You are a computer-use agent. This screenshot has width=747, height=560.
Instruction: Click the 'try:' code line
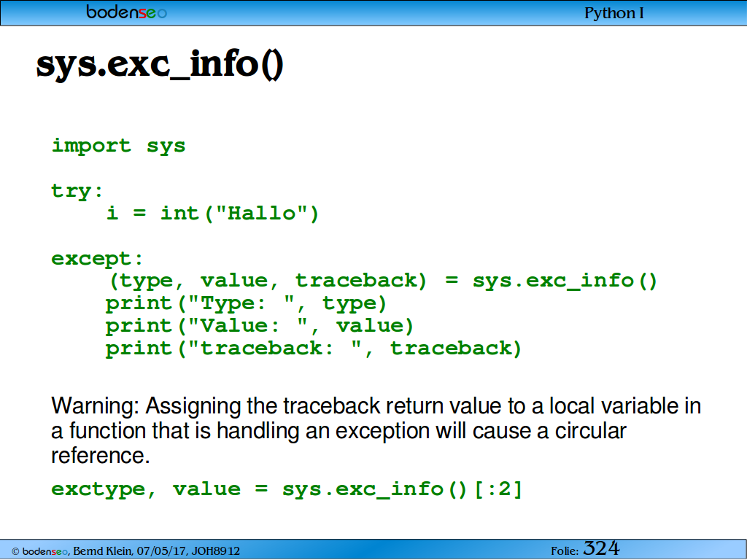[77, 191]
